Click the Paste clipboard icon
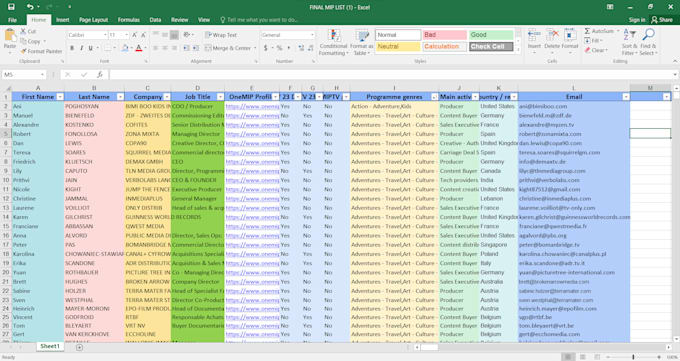This screenshot has height=361, width=680. click(10, 36)
